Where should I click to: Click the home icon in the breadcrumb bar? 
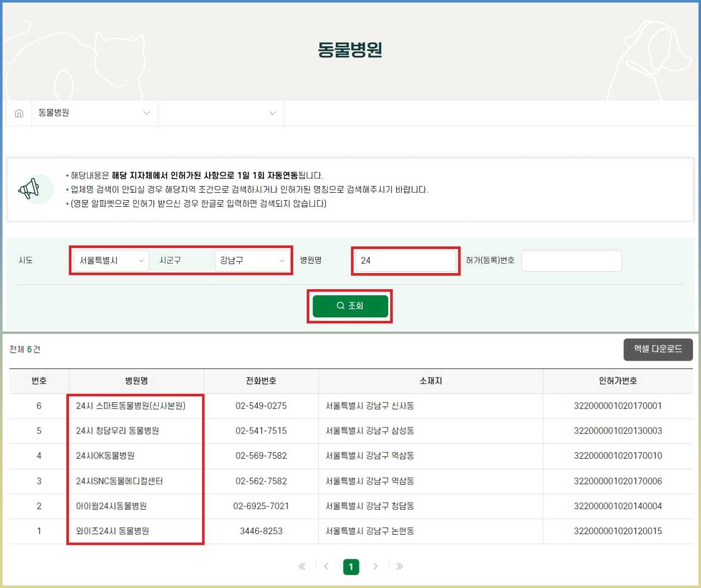tap(19, 113)
